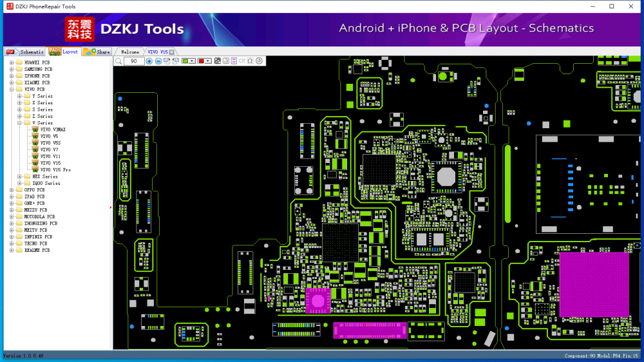644x362 pixels.
Task: Open the VIVO V5S board file
Action: click(x=50, y=143)
